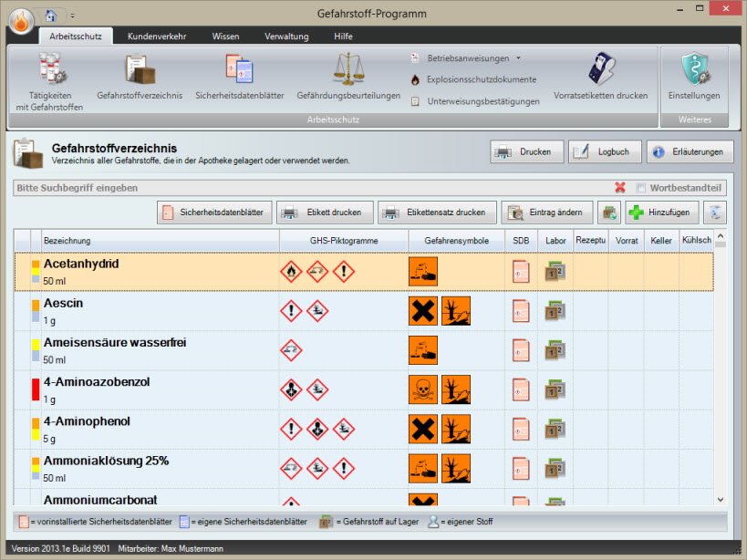Click the skull hazard symbol for 4-Aminoazobenzol
747x560 pixels.
pos(423,389)
